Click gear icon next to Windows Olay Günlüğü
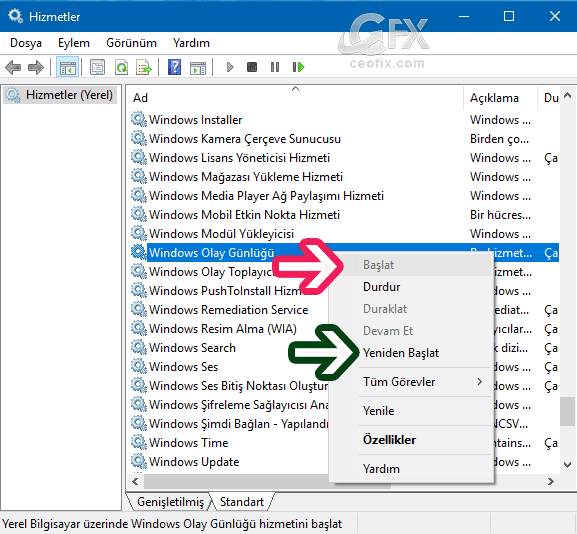The image size is (577, 534). [139, 252]
